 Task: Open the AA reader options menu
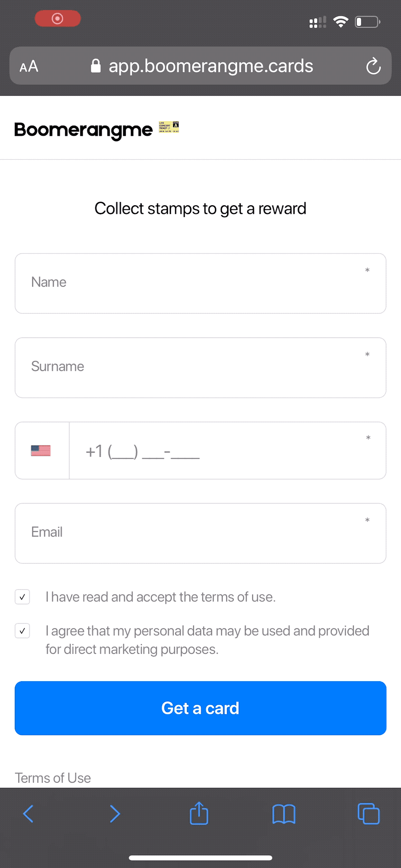coord(29,67)
